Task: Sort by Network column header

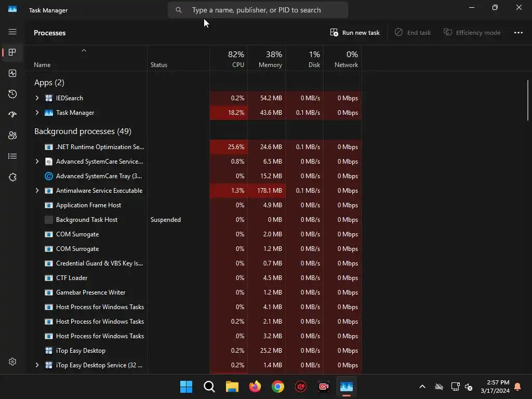Action: coord(343,59)
